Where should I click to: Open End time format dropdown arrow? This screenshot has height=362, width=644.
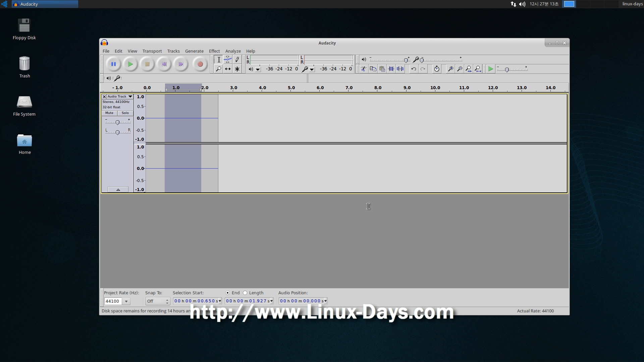click(271, 301)
